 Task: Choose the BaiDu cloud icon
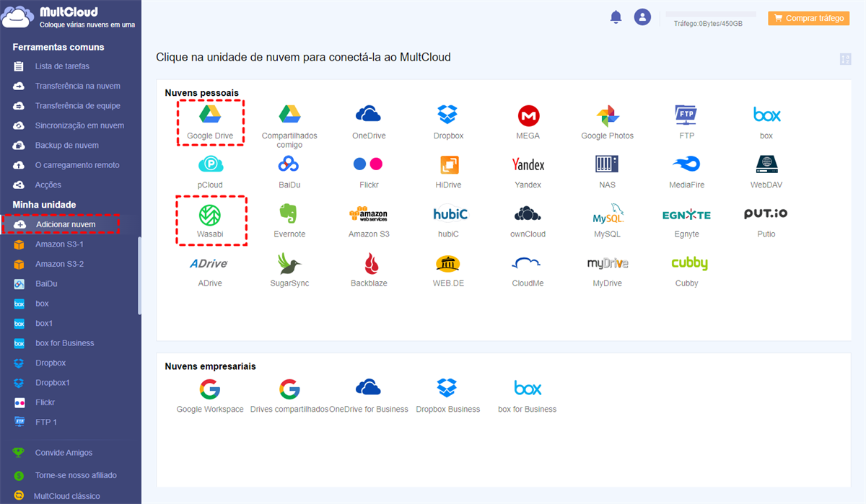click(x=289, y=172)
